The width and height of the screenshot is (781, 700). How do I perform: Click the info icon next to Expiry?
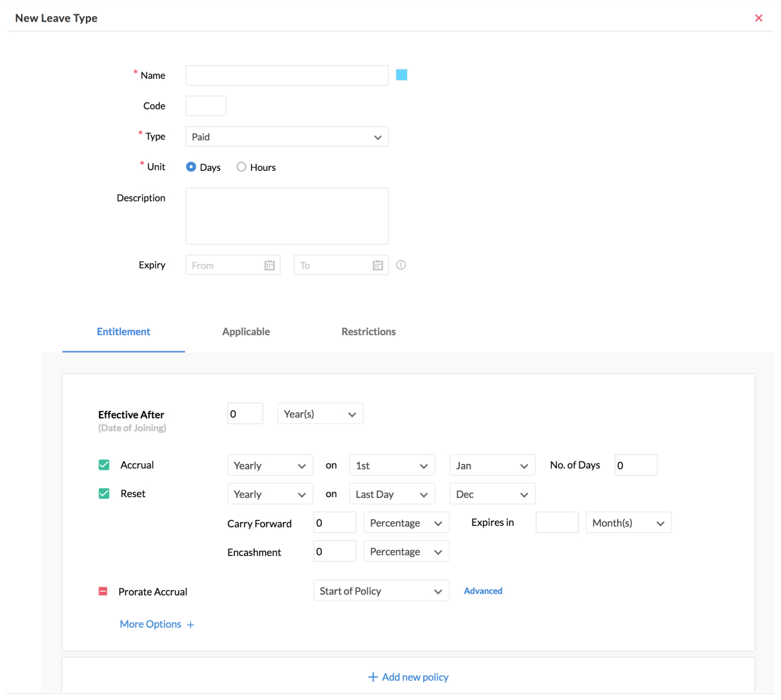[401, 265]
